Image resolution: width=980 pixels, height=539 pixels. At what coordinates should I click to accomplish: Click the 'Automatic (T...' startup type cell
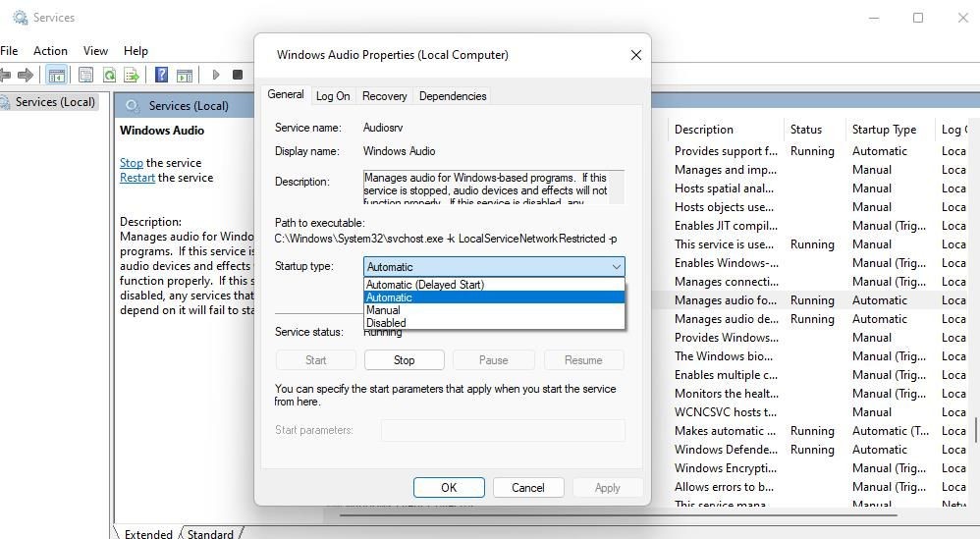pyautogui.click(x=891, y=431)
